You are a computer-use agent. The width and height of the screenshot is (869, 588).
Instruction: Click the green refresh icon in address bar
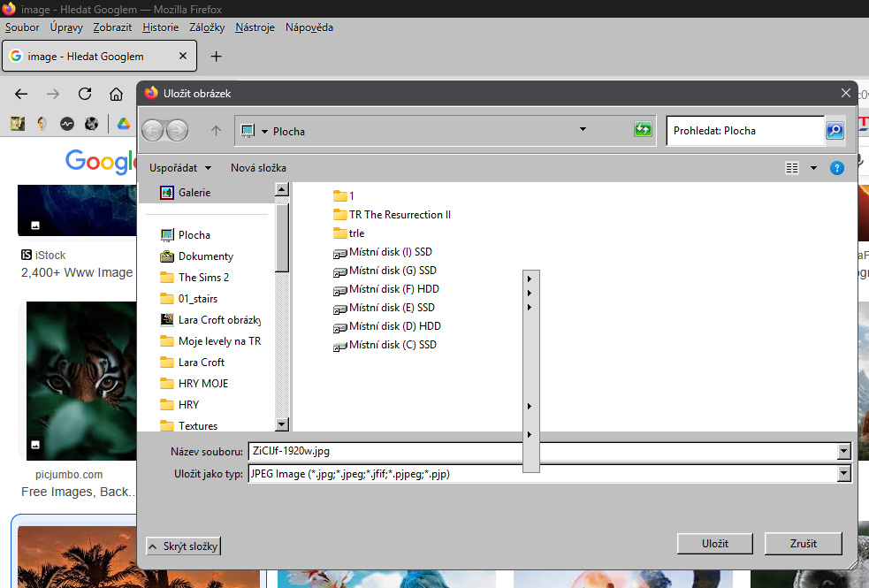point(643,130)
